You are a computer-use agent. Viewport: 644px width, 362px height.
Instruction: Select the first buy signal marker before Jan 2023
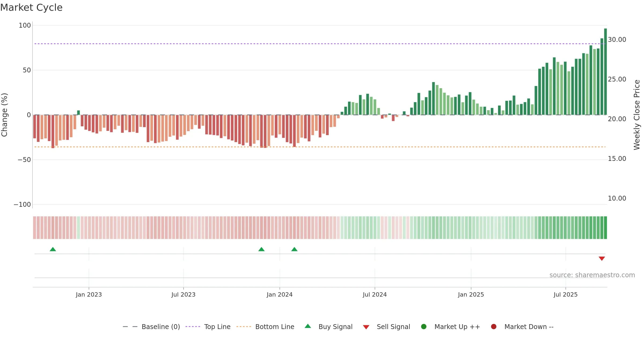point(53,249)
